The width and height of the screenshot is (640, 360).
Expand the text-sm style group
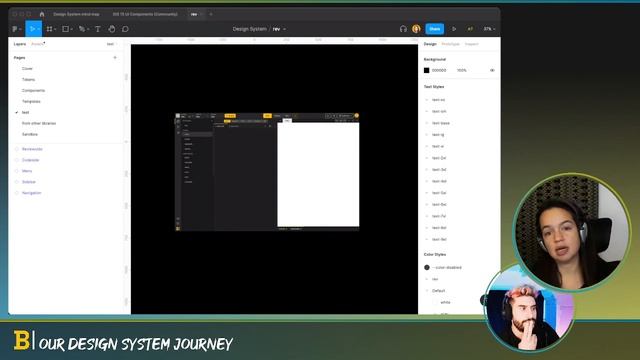427,111
